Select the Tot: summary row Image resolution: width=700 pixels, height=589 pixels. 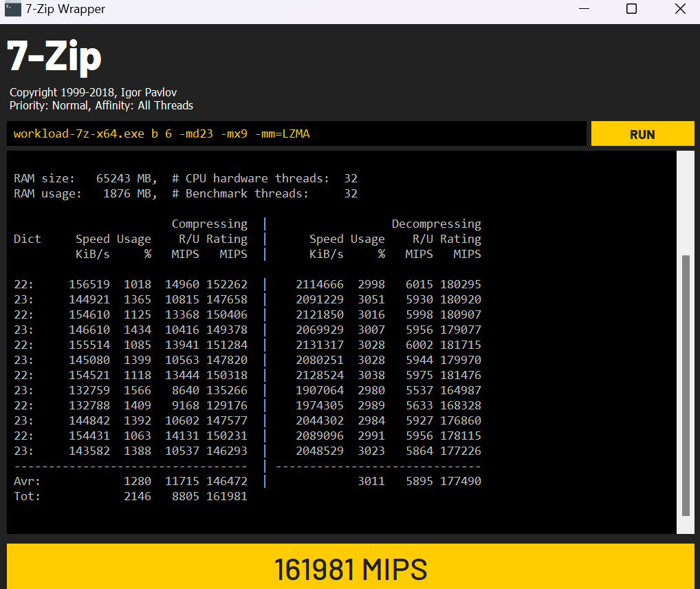coord(131,496)
